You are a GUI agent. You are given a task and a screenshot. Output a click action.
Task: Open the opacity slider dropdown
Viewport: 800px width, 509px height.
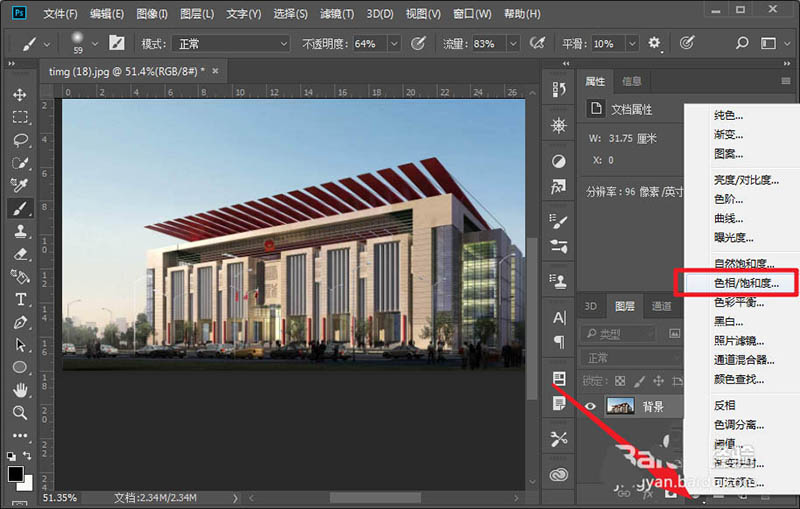[394, 44]
